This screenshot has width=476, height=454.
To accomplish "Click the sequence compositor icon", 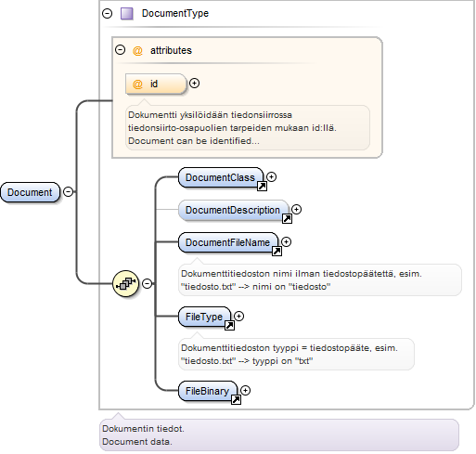I will [x=125, y=283].
